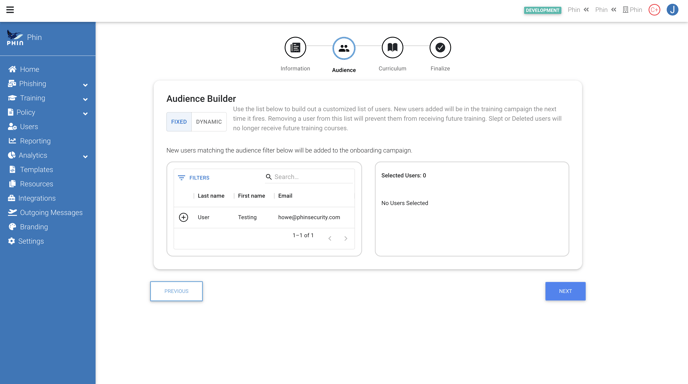Jump to the Finalize checkmark step
The height and width of the screenshot is (384, 688).
click(440, 47)
